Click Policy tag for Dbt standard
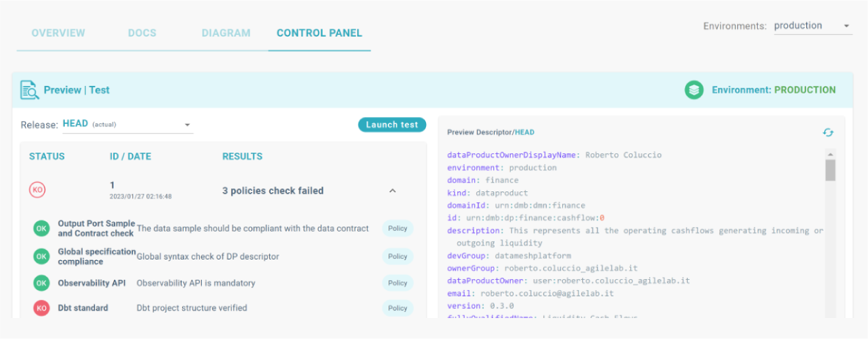Viewport: 868px width, 339px height. coord(397,308)
